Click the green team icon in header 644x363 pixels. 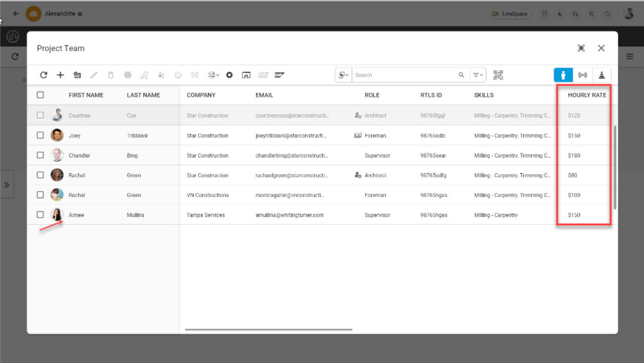(560, 14)
